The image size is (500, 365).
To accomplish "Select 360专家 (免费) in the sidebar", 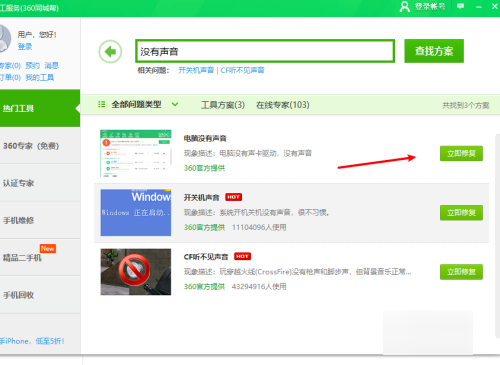I will [40, 146].
